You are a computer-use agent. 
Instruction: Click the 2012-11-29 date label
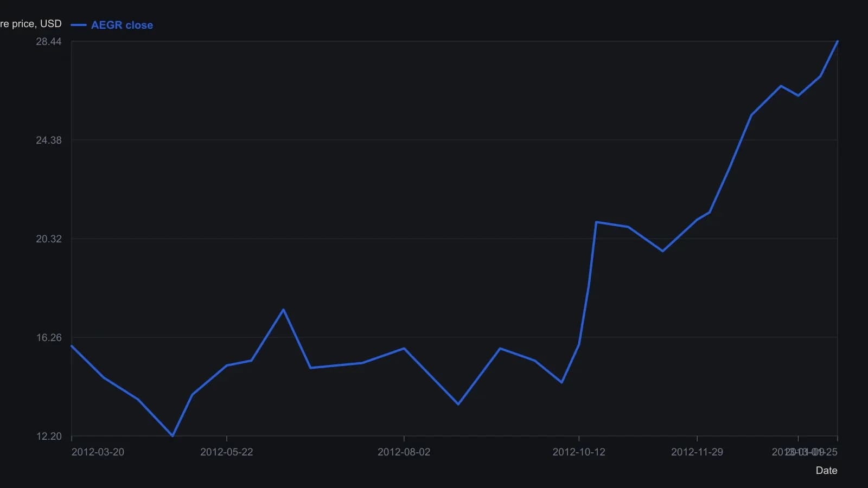pos(697,452)
